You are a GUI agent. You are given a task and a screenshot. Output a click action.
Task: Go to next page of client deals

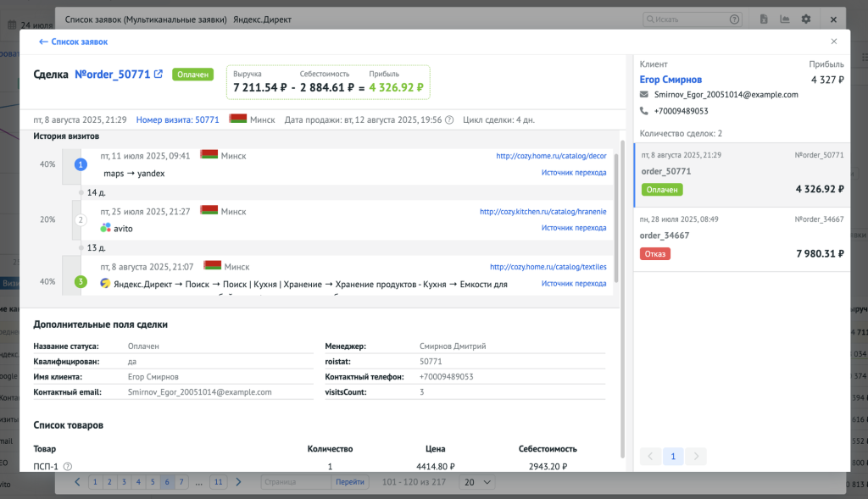696,457
